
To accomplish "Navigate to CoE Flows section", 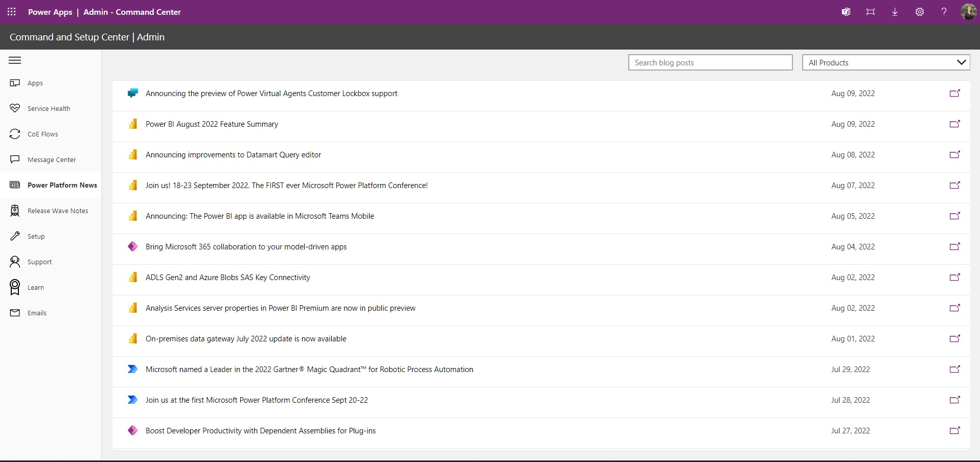I will point(42,134).
